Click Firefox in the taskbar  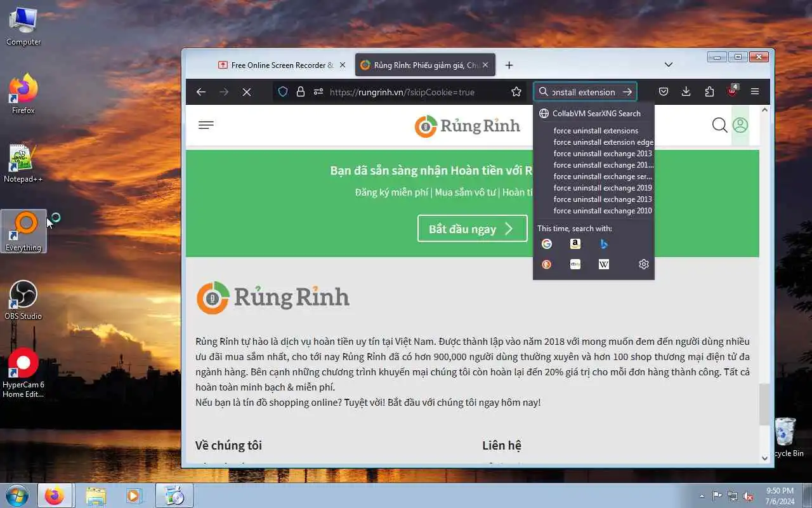click(55, 495)
